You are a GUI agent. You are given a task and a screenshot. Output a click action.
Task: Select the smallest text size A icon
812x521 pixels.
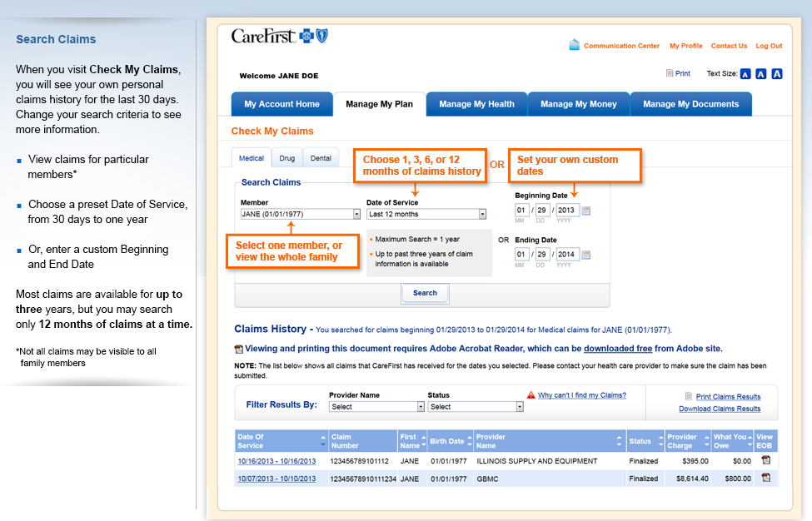(745, 74)
